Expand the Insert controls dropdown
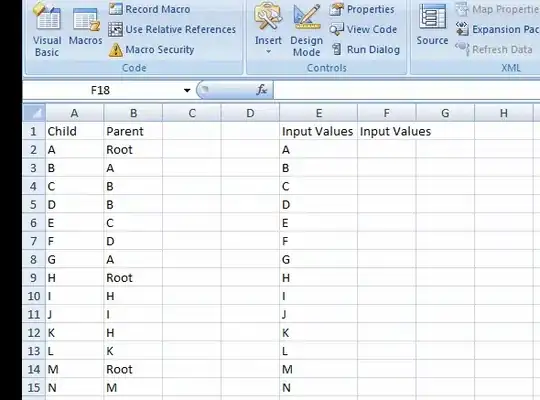Viewport: 540px width, 400px height. (x=268, y=52)
